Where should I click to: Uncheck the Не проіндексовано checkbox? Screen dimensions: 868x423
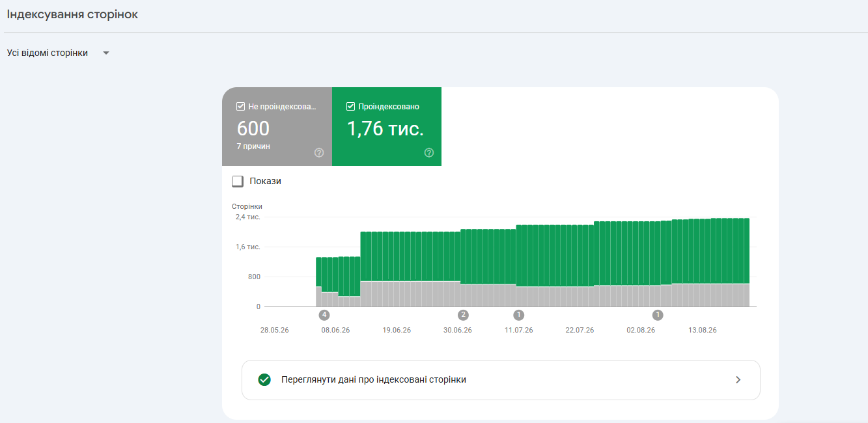241,106
